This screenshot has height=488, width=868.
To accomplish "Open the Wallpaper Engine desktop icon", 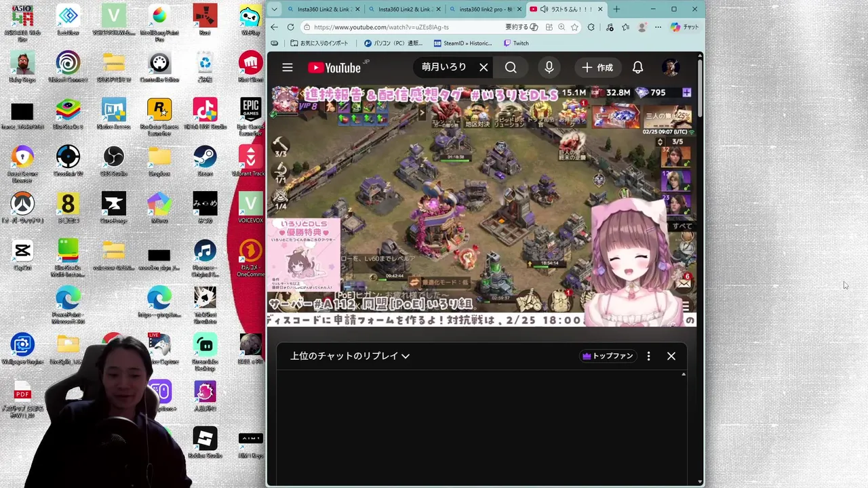I will [x=22, y=348].
